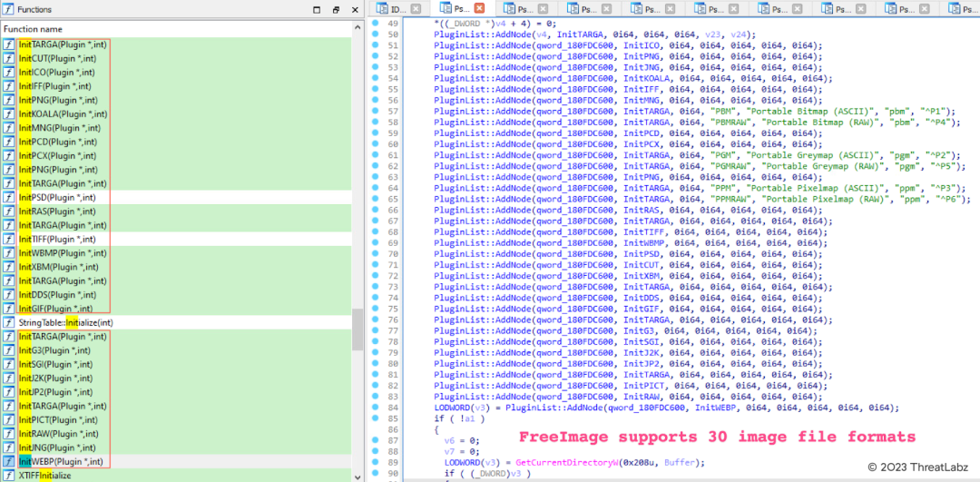This screenshot has height=482, width=980.
Task: Toggle the breakpoint dot on line 49
Action: click(377, 22)
